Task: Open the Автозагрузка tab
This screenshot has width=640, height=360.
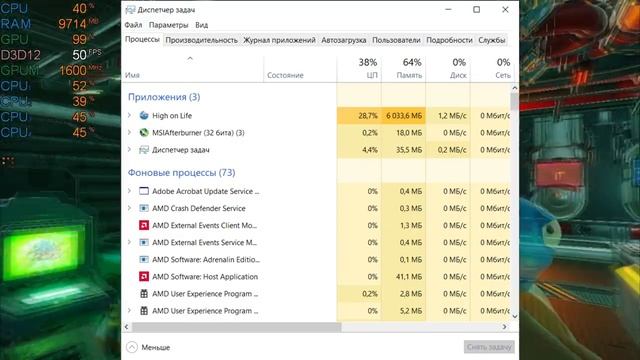Action: point(344,40)
